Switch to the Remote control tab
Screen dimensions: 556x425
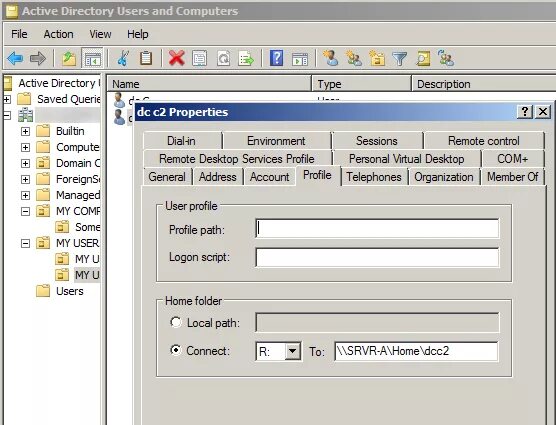pyautogui.click(x=484, y=141)
